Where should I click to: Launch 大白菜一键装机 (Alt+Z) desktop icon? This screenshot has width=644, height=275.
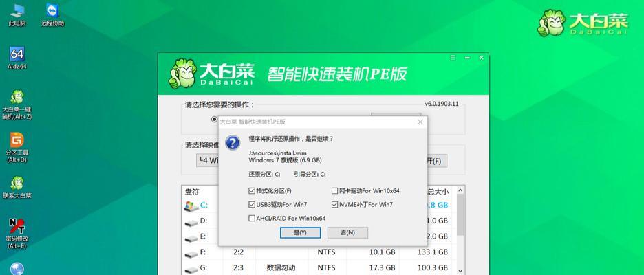coord(17,104)
